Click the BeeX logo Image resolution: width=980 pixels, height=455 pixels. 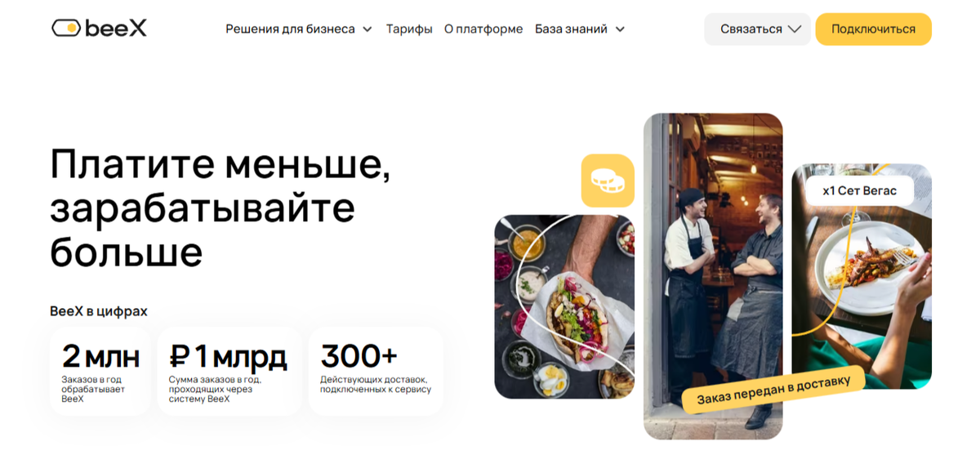point(99,29)
